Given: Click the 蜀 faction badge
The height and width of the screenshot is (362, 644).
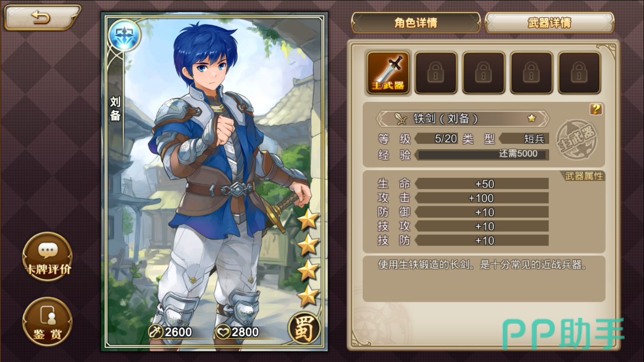Looking at the screenshot, I should click(x=304, y=329).
